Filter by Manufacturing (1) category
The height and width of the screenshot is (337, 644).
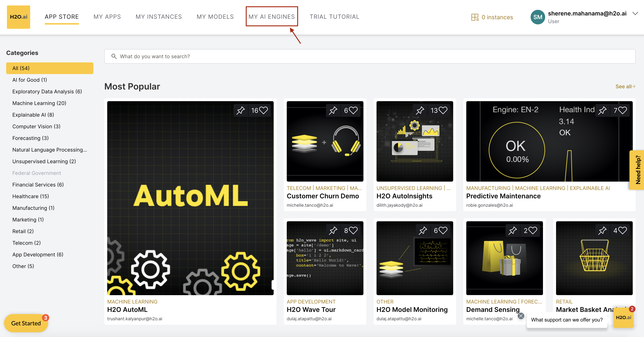click(33, 208)
